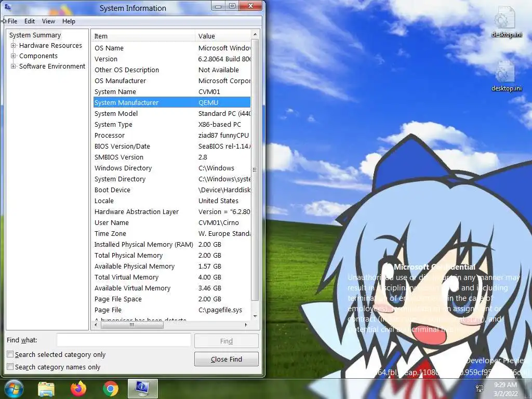Click inside the Find what field
Image resolution: width=532 pixels, height=399 pixels.
pyautogui.click(x=124, y=340)
